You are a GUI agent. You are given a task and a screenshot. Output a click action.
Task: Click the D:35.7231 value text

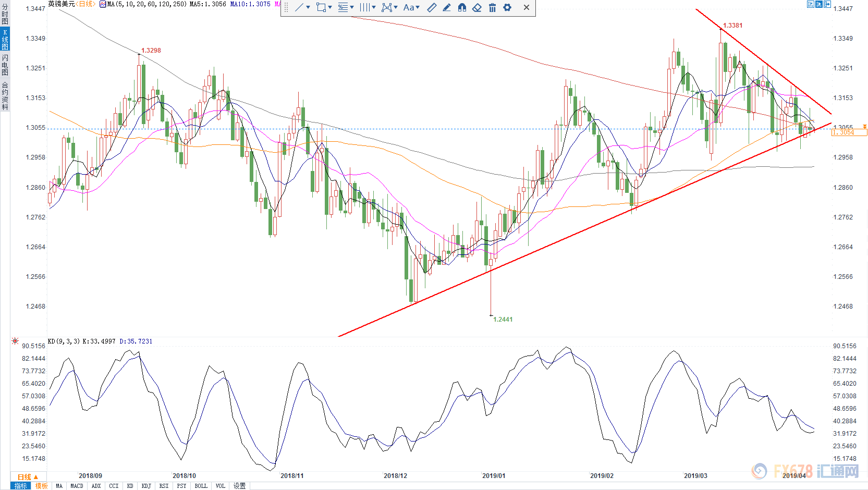tap(136, 341)
